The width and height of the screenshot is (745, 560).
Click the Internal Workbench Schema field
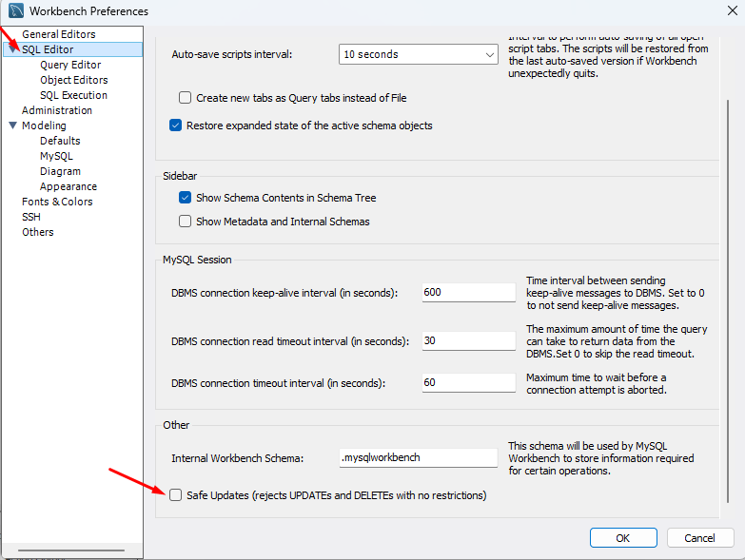[418, 457]
